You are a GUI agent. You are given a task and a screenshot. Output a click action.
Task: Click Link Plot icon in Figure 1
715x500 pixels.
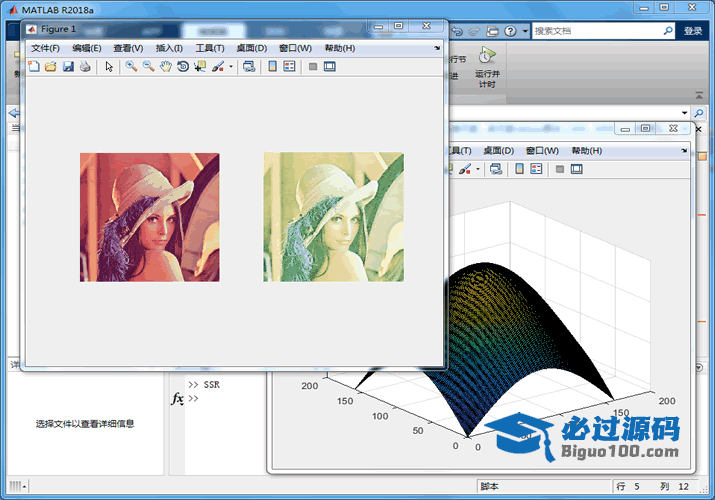[249, 67]
